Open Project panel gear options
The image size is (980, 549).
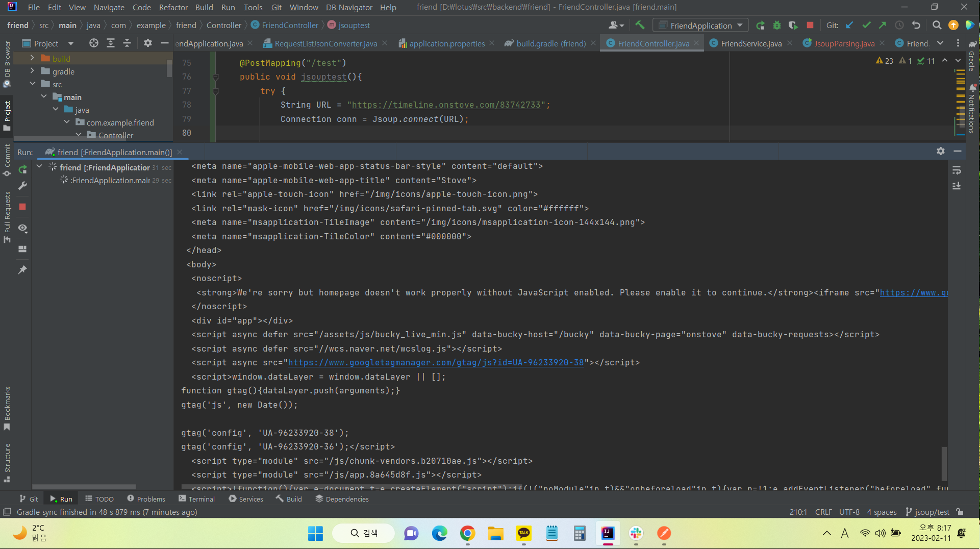coord(147,43)
